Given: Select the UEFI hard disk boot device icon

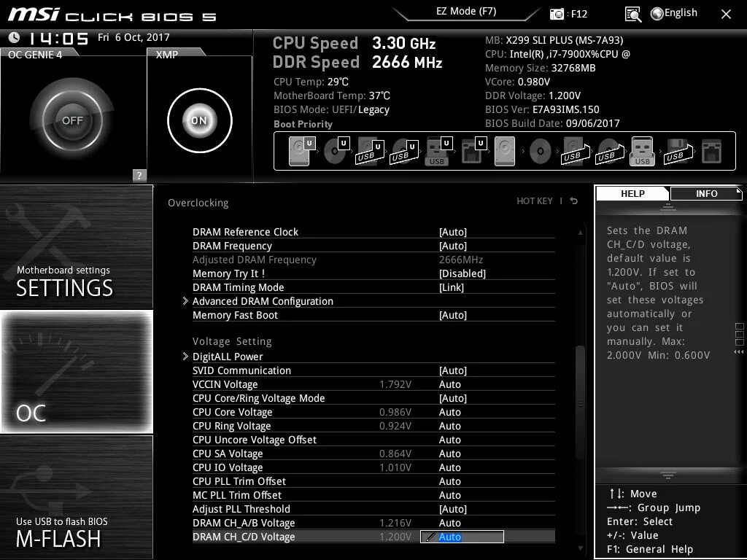Looking at the screenshot, I should click(x=301, y=151).
